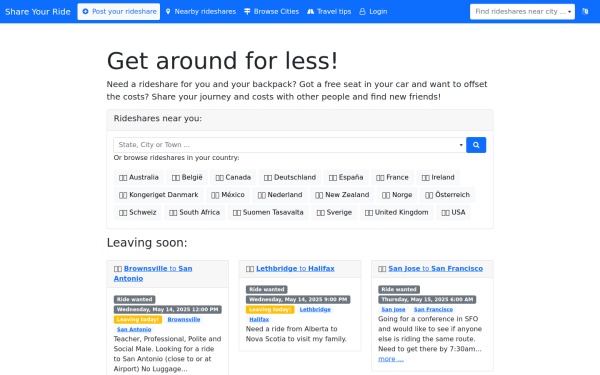Open the Post your rideshare button
The width and height of the screenshot is (600, 375).
119,11
